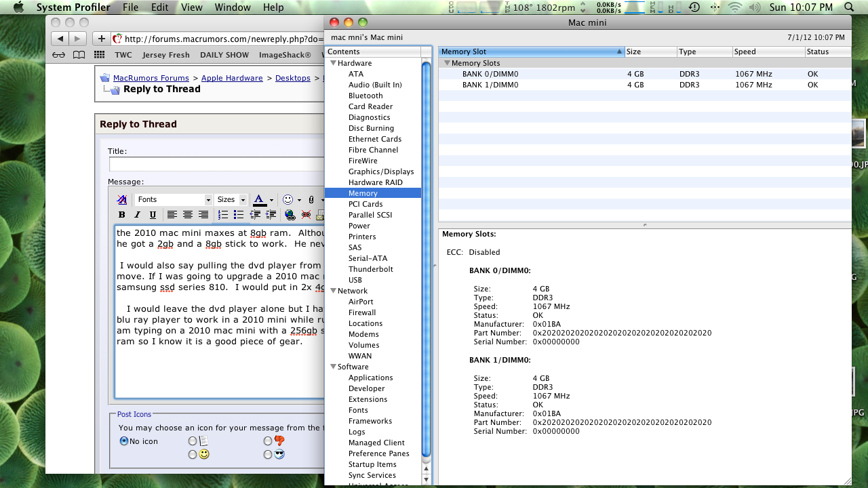Click the Title input field
The image size is (868, 488).
[x=217, y=164]
